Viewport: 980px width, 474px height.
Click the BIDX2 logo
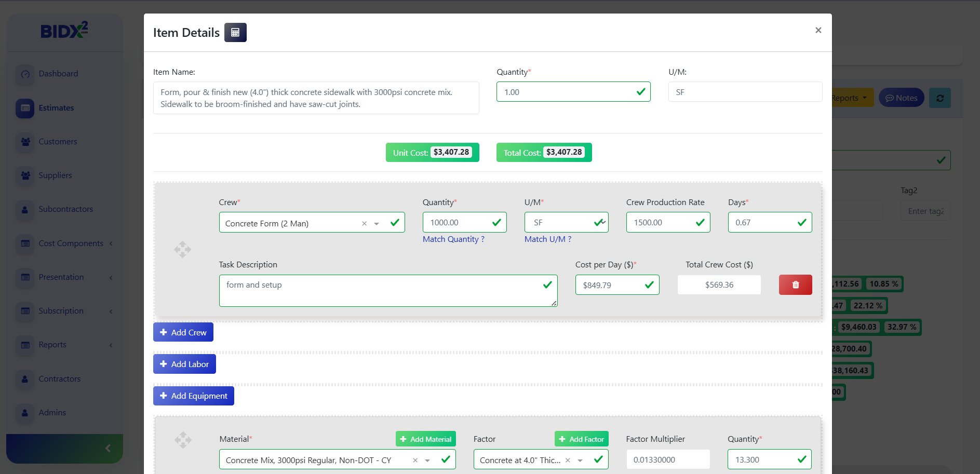tap(64, 31)
